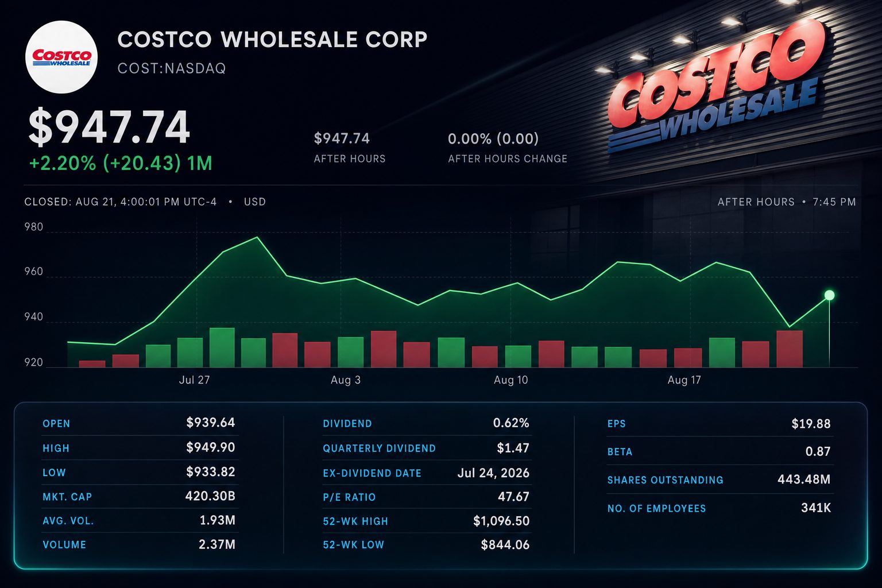Click the DIVIDEND label

pyautogui.click(x=347, y=424)
